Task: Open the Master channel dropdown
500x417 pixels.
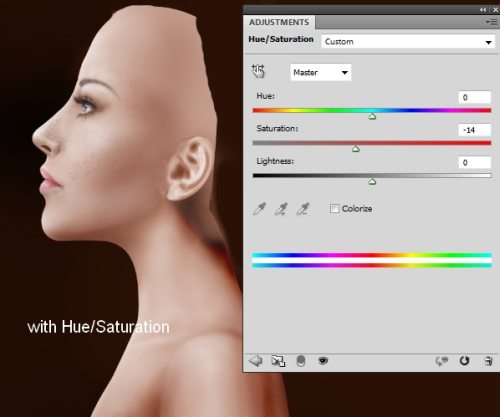Action: click(320, 72)
